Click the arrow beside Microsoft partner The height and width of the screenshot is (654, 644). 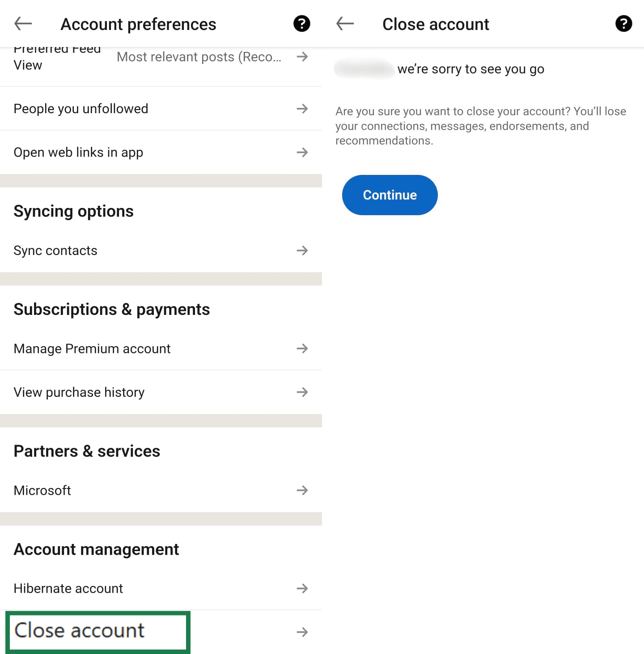[303, 490]
